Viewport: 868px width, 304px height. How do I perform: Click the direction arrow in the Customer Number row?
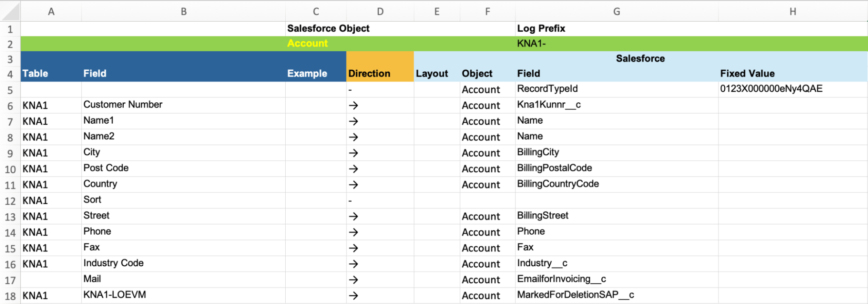coord(353,105)
